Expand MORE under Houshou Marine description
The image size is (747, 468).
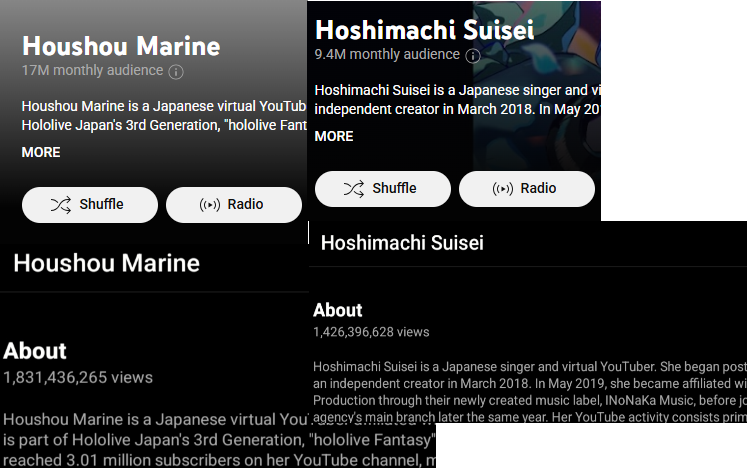point(41,153)
